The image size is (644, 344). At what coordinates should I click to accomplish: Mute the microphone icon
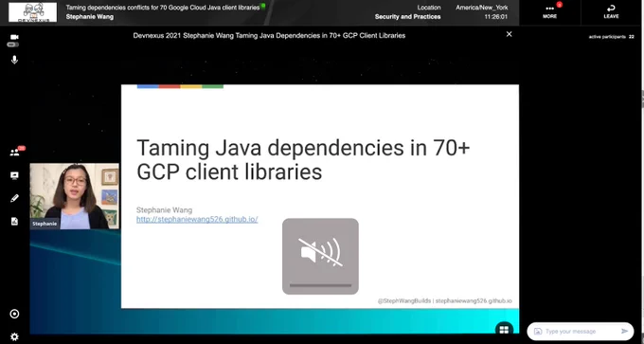click(14, 60)
